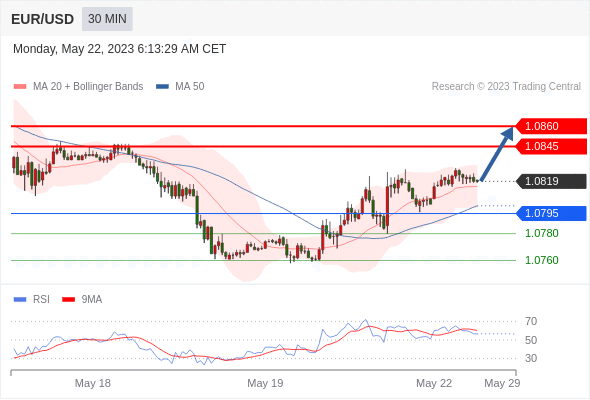Click the 'RSI' legend label

41,300
